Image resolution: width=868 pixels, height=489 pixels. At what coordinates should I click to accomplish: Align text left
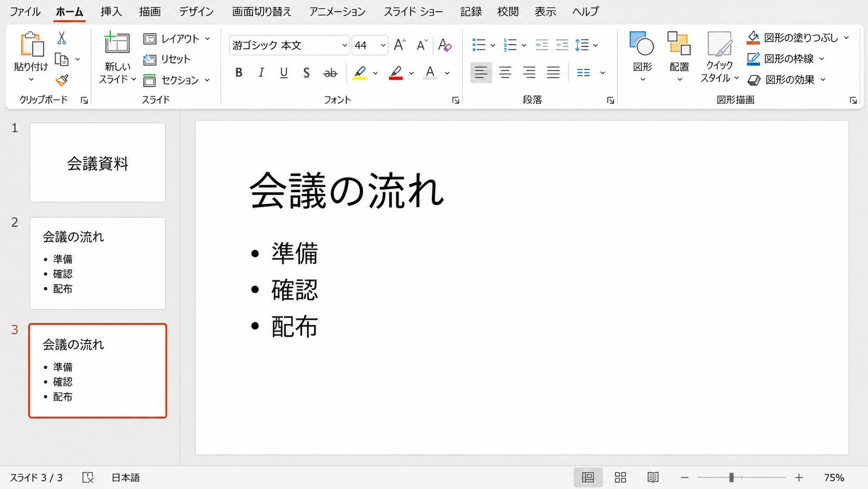[x=481, y=73]
